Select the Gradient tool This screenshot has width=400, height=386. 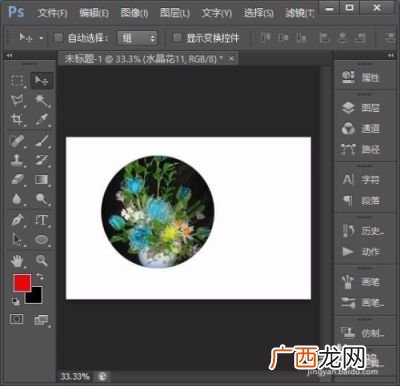coord(42,180)
